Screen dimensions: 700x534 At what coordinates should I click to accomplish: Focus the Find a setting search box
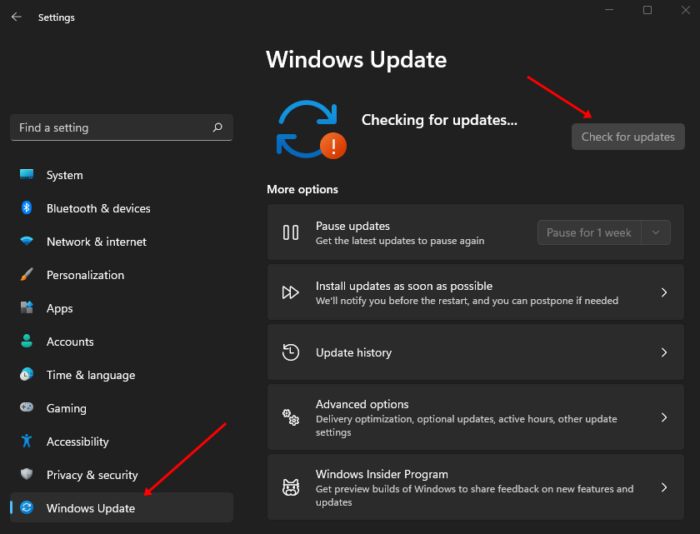point(110,128)
